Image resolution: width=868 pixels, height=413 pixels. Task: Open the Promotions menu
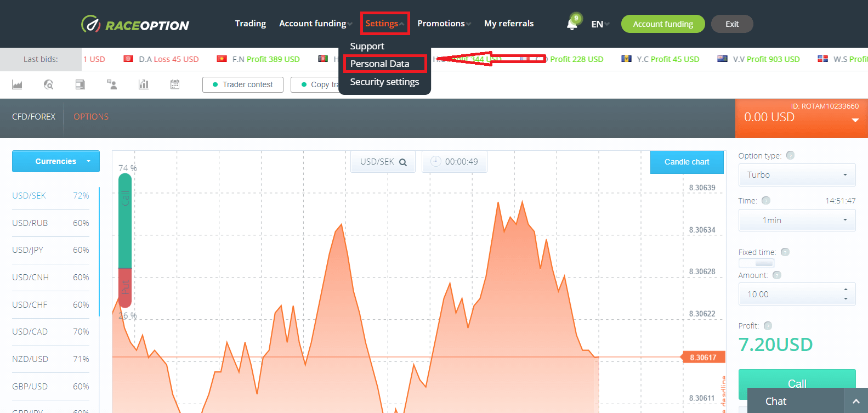[444, 24]
